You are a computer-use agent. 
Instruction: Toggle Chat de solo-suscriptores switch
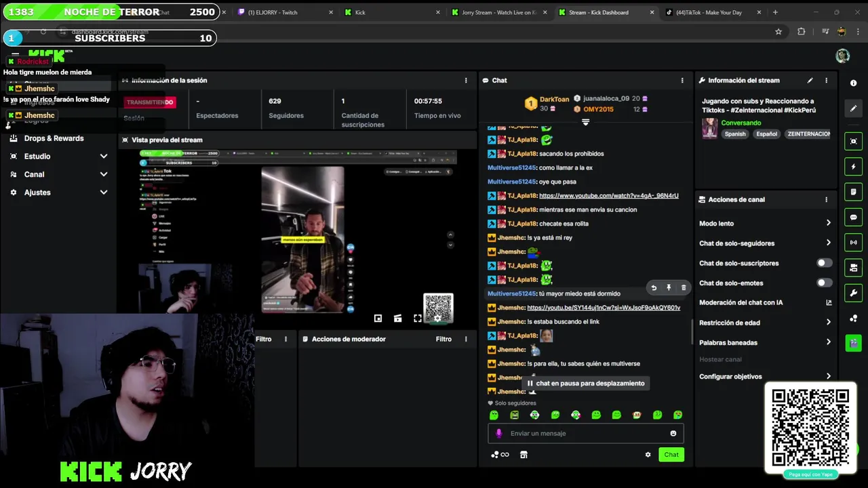pyautogui.click(x=824, y=263)
